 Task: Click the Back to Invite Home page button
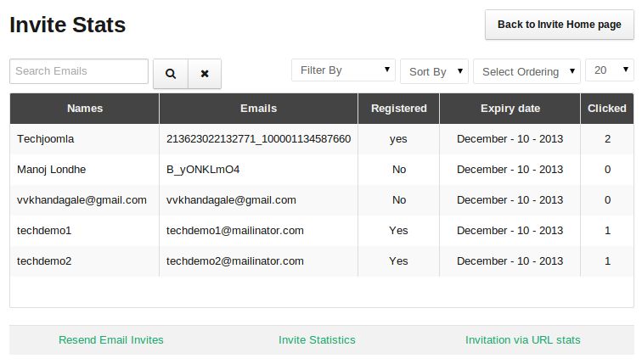point(559,25)
